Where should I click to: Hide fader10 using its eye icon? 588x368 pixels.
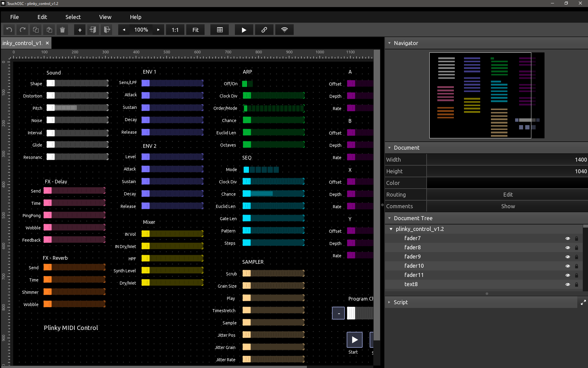(567, 266)
